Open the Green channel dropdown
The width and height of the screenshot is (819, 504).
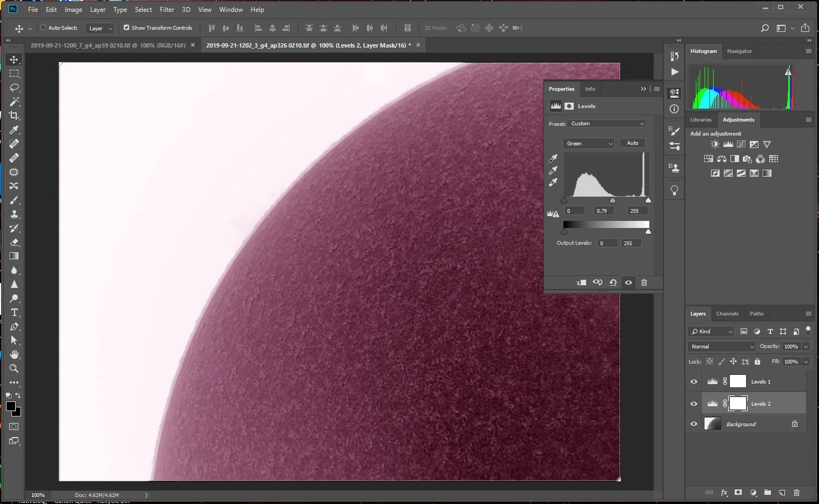588,144
